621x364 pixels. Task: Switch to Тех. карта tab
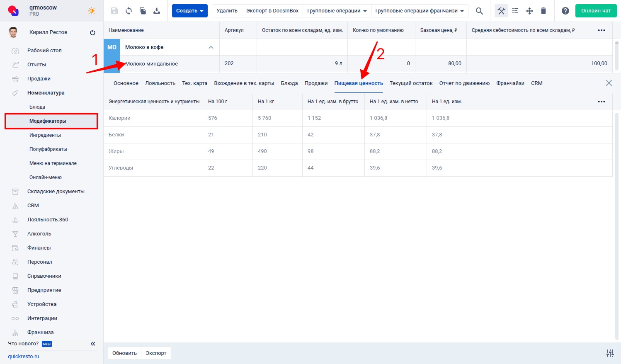pyautogui.click(x=195, y=83)
